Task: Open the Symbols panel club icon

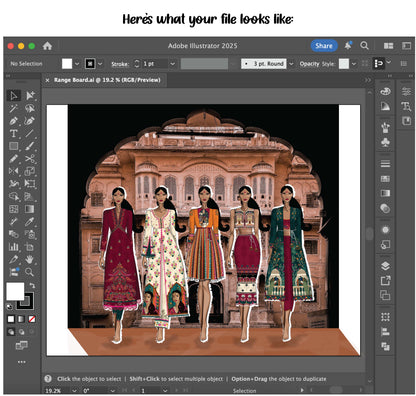Action: coord(385,142)
